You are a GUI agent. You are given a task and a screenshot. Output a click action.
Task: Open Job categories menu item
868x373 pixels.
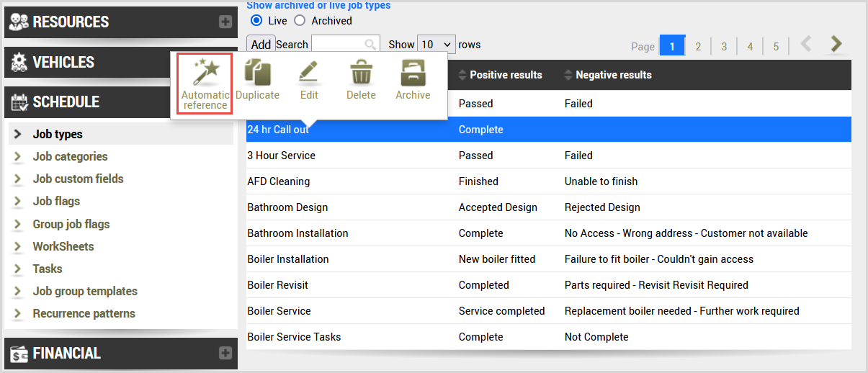coord(71,156)
